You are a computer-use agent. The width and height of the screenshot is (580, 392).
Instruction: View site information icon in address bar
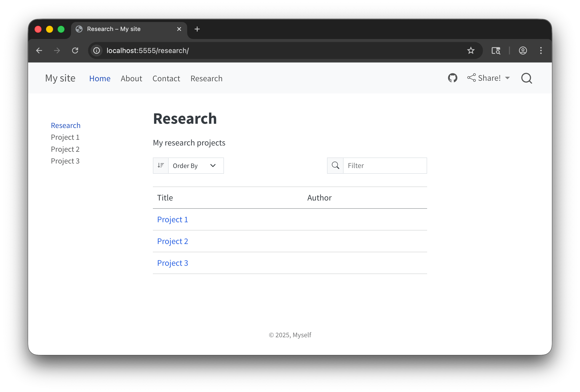(97, 50)
